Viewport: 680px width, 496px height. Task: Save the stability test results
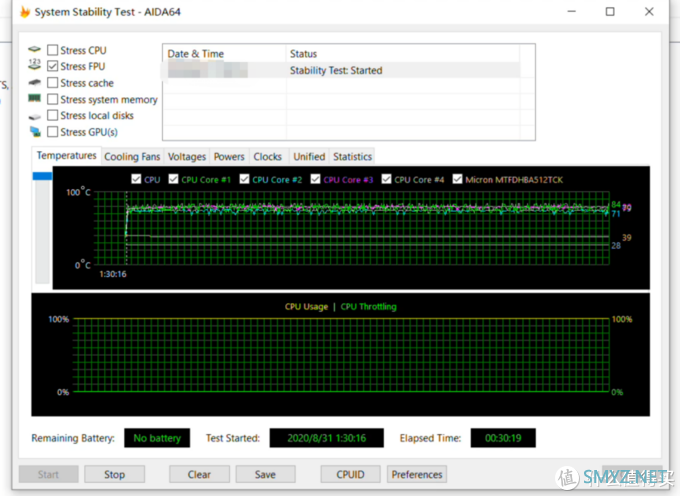(x=265, y=474)
